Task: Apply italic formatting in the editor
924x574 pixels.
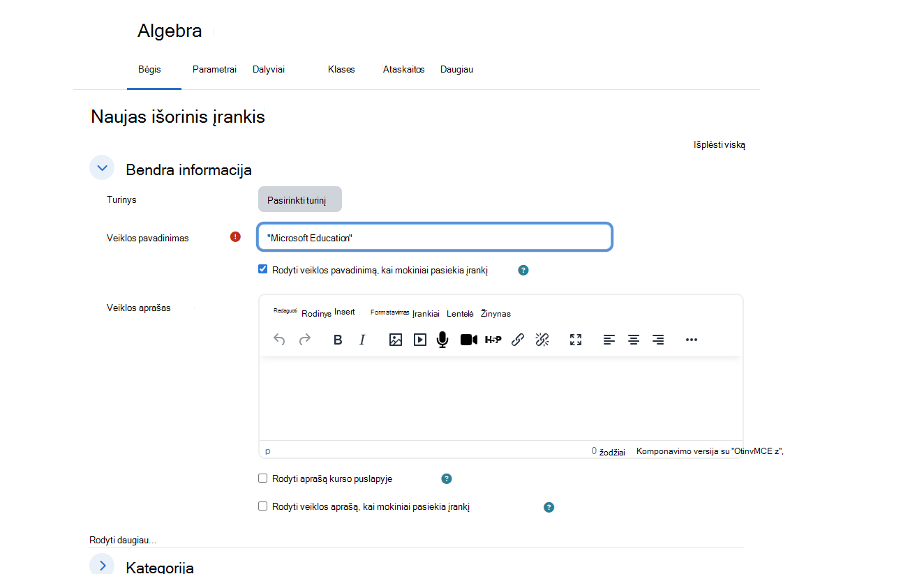Action: pyautogui.click(x=362, y=340)
